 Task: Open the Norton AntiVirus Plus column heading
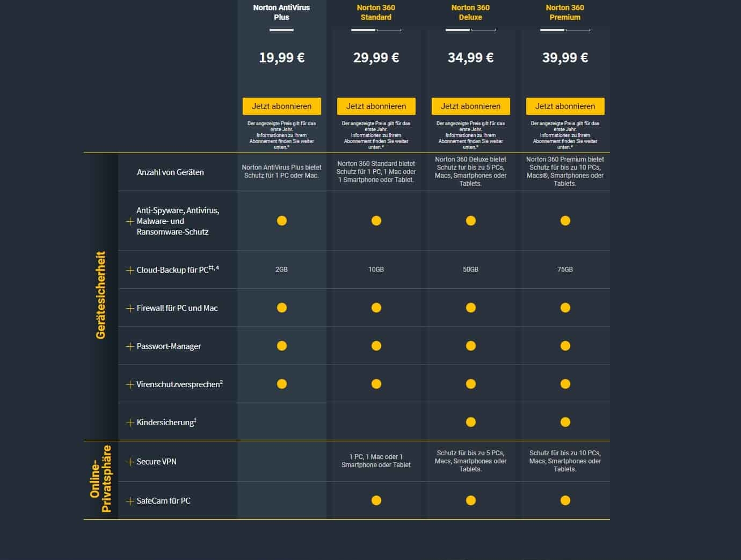[x=281, y=12]
